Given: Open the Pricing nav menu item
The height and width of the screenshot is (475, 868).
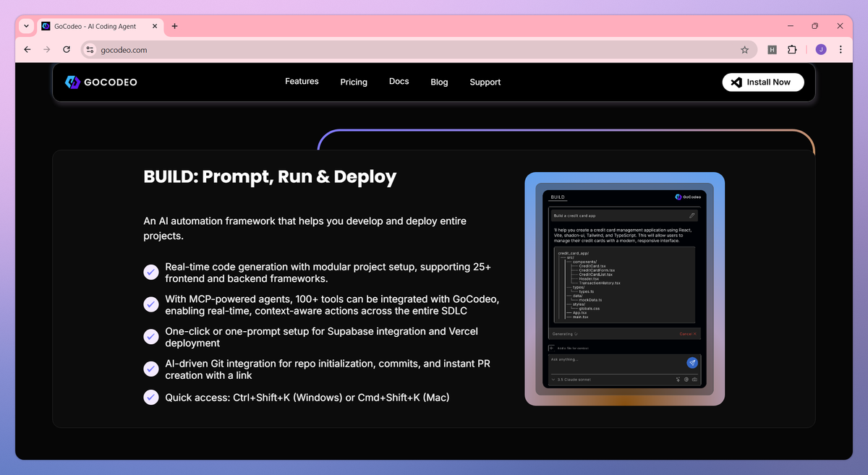Looking at the screenshot, I should [x=354, y=82].
